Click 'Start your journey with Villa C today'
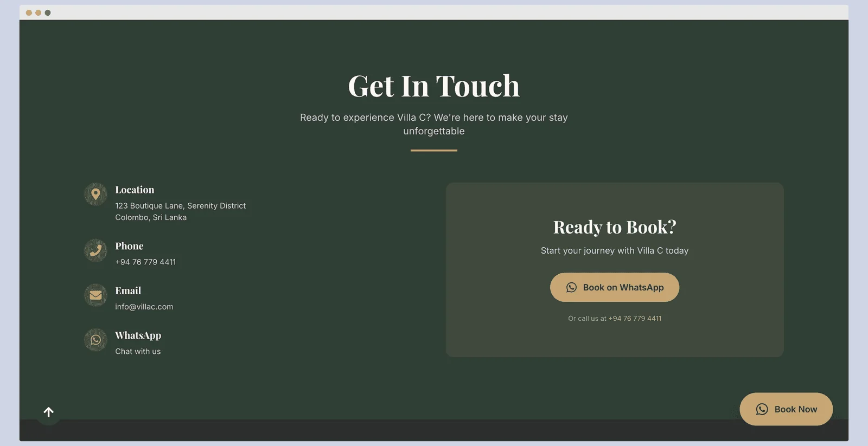 click(615, 250)
